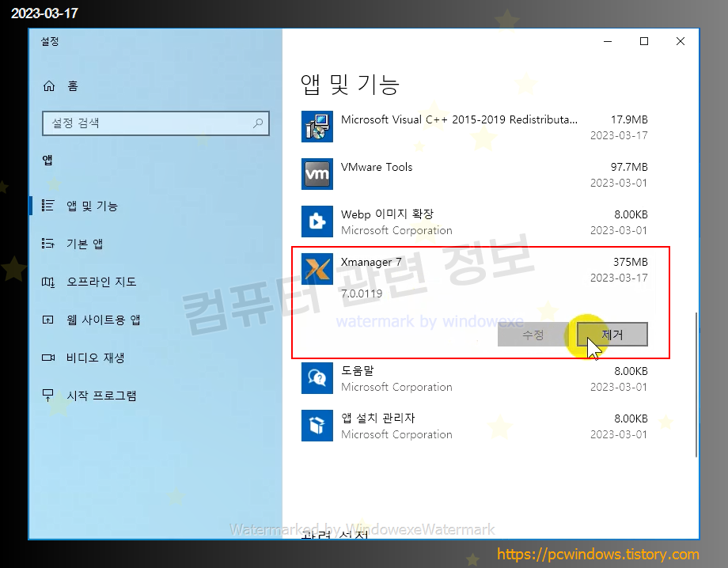Maximize the 설정 window
Viewport: 728px width, 568px height.
[x=644, y=41]
